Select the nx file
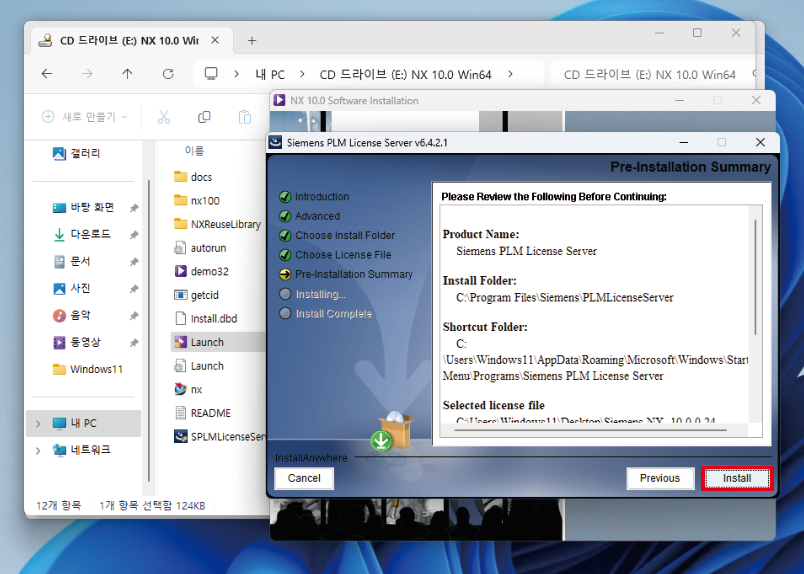 (x=188, y=389)
